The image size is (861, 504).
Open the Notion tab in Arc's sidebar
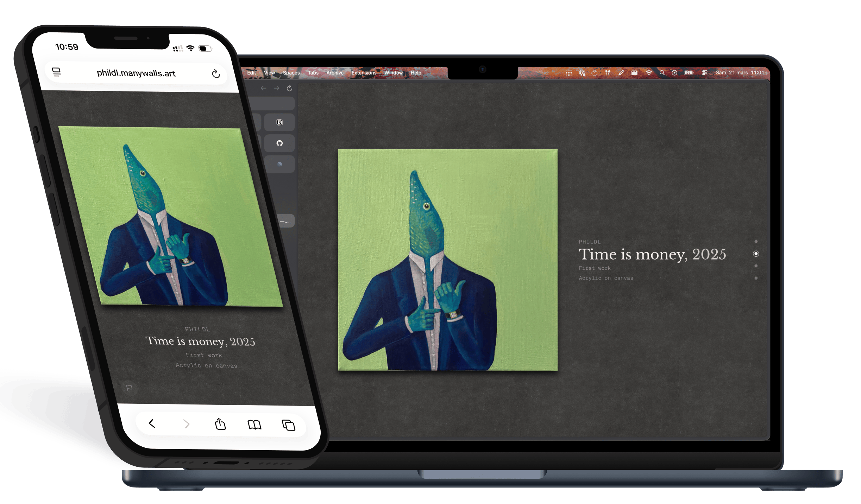[279, 122]
